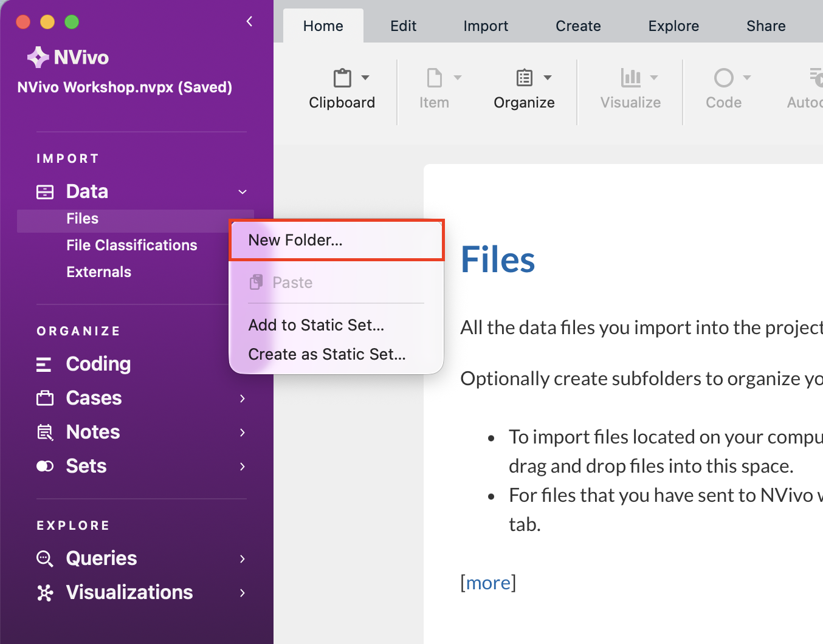Click the green macOS fullscreen button
Viewport: 823px width, 644px height.
coord(72,22)
